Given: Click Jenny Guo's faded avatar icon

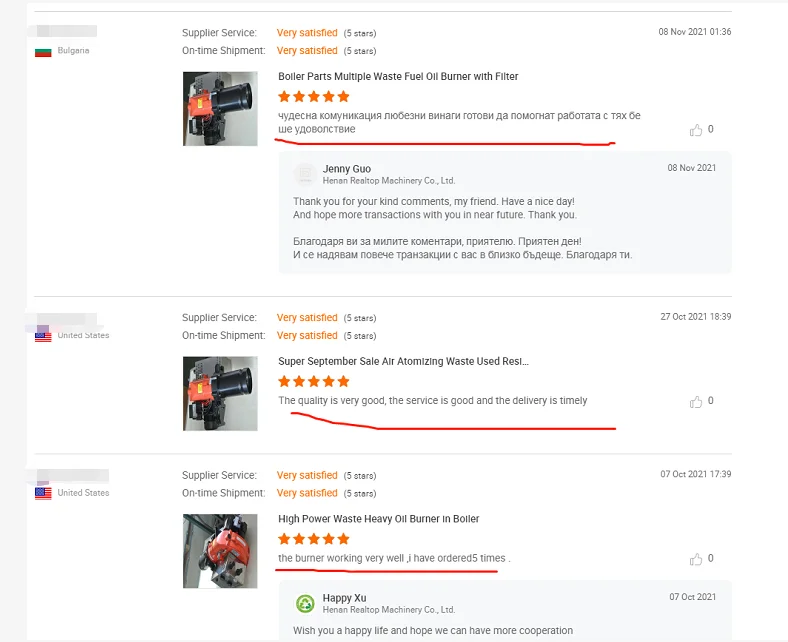Looking at the screenshot, I should [x=305, y=174].
